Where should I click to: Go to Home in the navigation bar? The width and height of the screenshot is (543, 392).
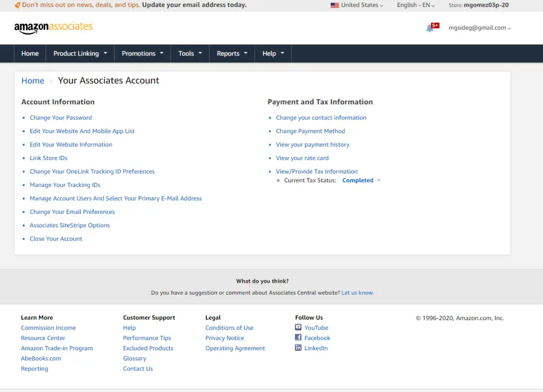pyautogui.click(x=30, y=54)
